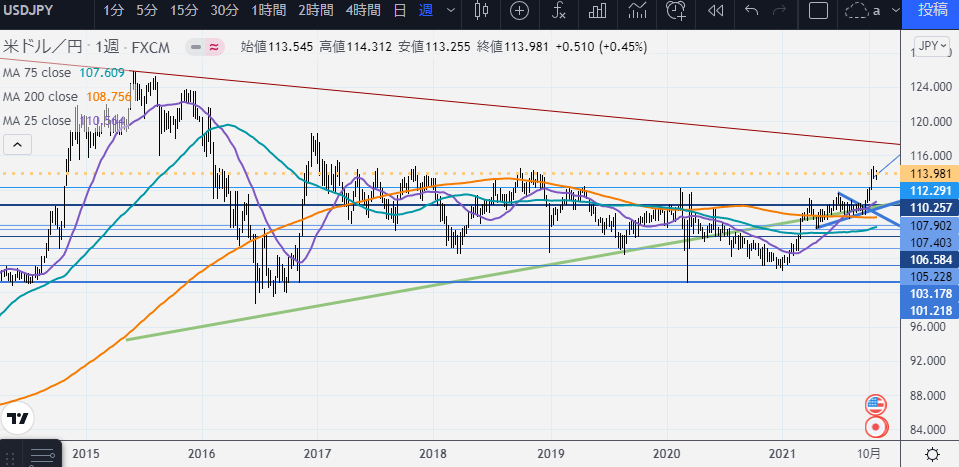Select the 30分 interval
Image resolution: width=959 pixels, height=467 pixels.
[x=224, y=10]
